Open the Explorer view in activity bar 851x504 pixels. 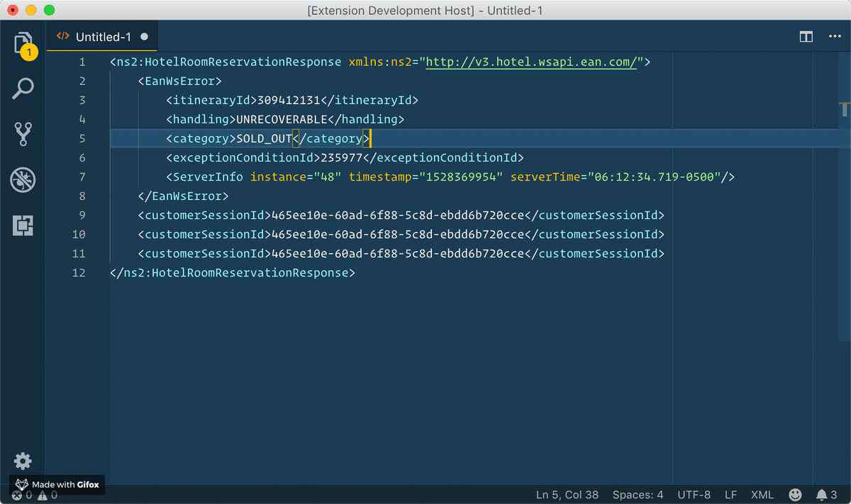[x=23, y=44]
